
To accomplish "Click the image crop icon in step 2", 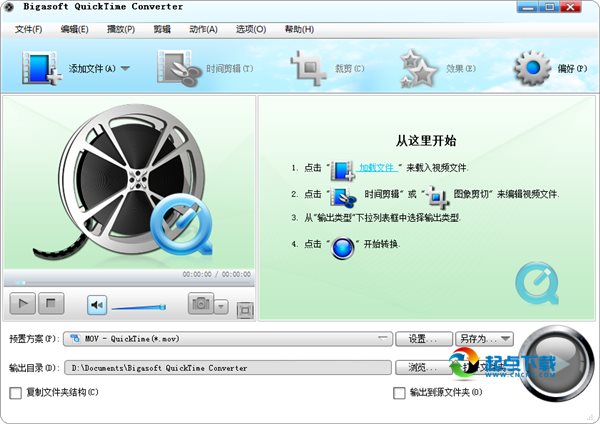I will pyautogui.click(x=437, y=197).
